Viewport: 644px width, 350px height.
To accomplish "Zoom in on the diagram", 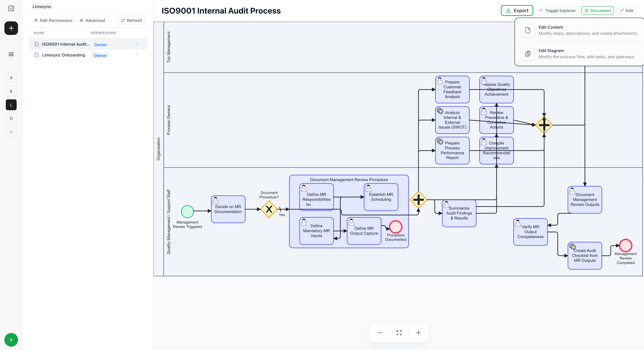I will [418, 333].
